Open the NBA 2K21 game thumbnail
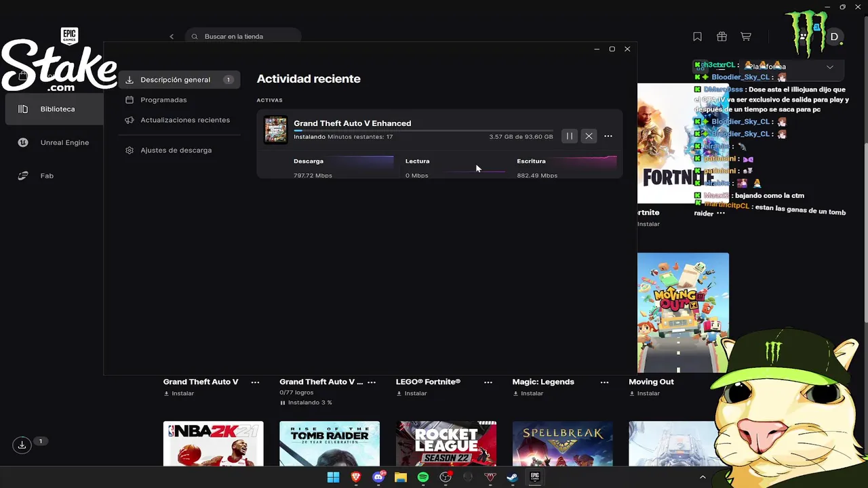Screen dimensions: 868x488 [213, 444]
